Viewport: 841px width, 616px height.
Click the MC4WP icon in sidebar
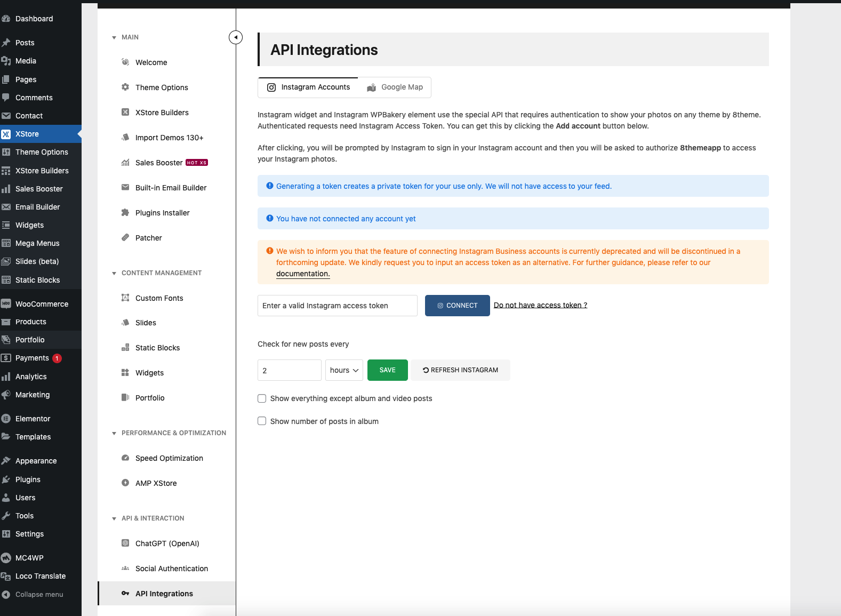point(6,558)
